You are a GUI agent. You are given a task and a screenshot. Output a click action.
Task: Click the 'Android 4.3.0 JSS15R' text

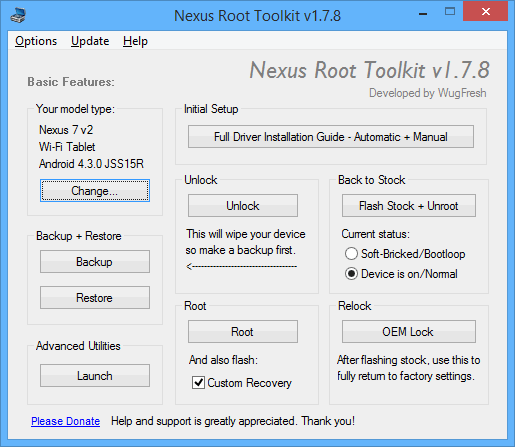(91, 164)
